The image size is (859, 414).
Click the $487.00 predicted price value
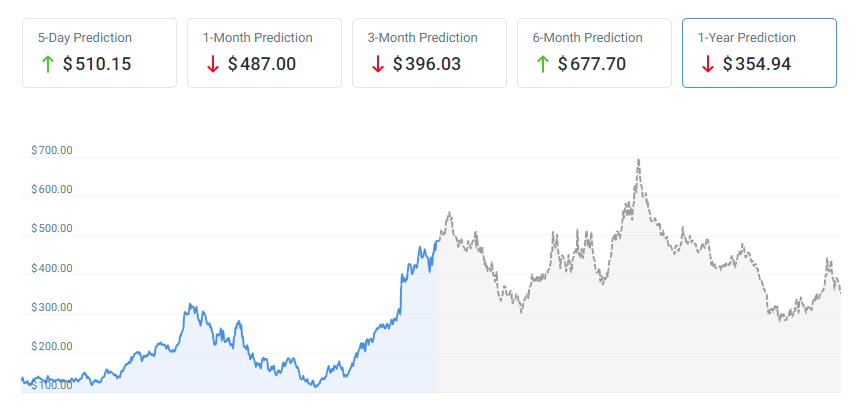262,64
